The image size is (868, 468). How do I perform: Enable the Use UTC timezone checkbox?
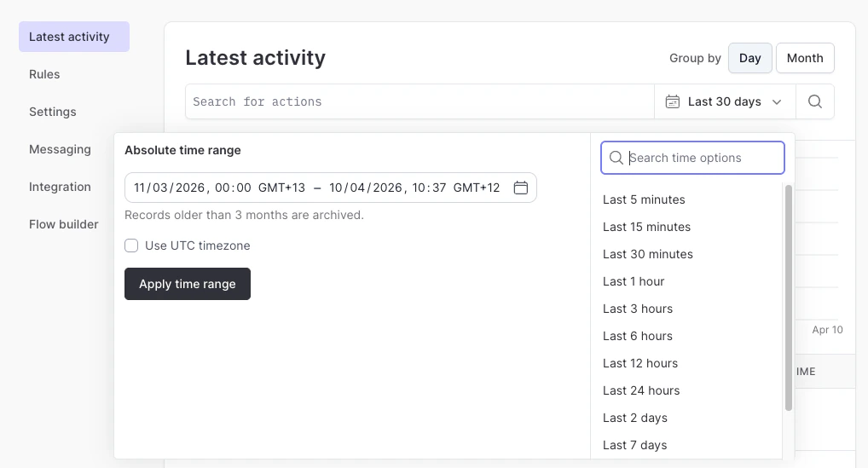[x=131, y=246]
